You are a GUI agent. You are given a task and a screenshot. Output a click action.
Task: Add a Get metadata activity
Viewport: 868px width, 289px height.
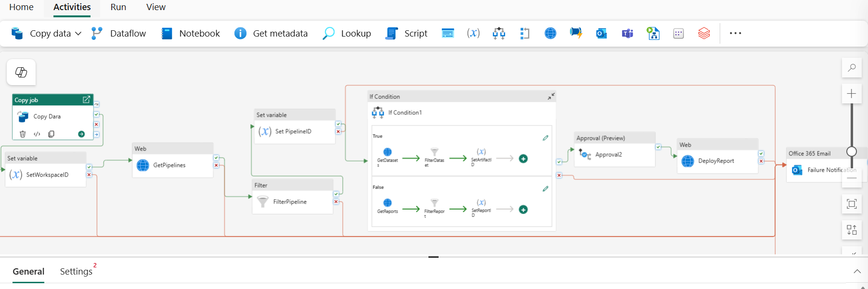pos(271,33)
